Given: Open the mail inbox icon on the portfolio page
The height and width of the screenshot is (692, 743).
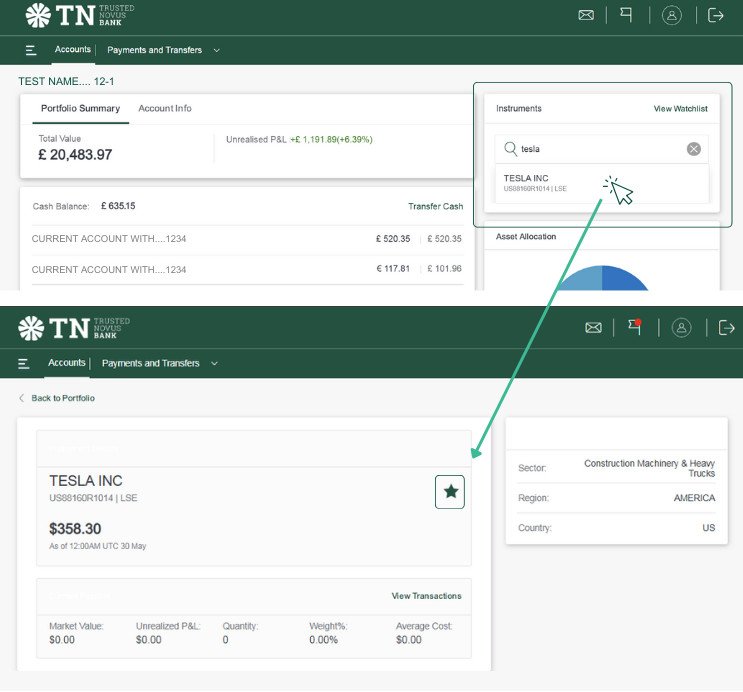Looking at the screenshot, I should point(586,15).
